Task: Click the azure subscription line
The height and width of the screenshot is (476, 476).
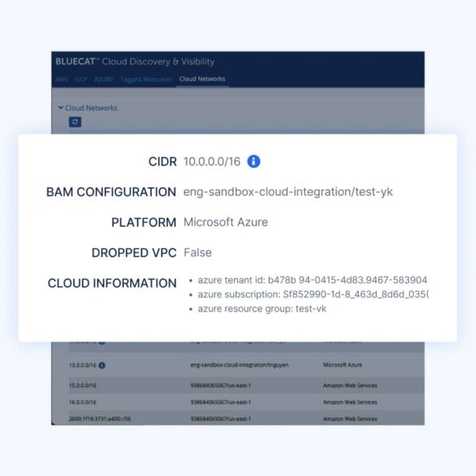Action: click(x=313, y=294)
